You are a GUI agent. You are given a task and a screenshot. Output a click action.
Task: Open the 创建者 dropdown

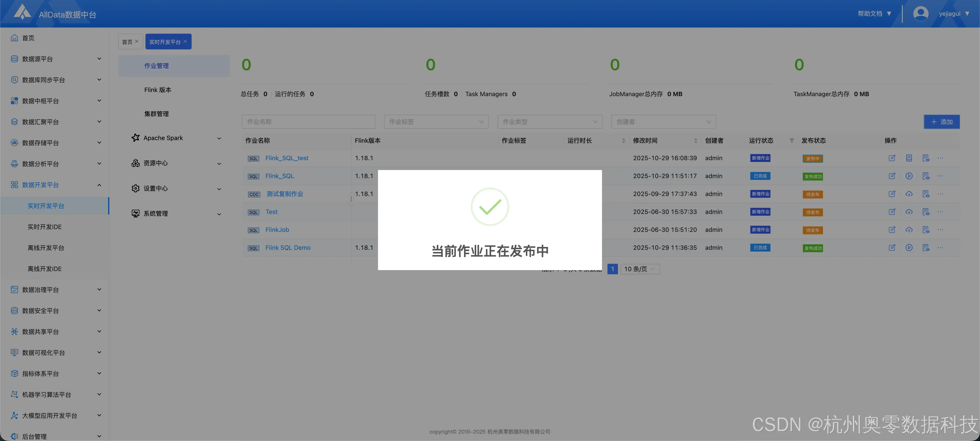click(x=663, y=122)
